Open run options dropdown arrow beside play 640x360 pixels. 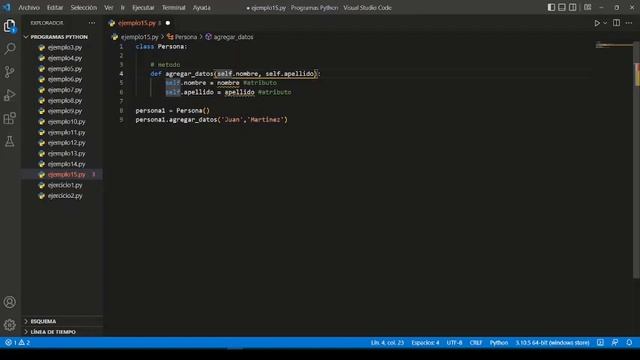(605, 23)
